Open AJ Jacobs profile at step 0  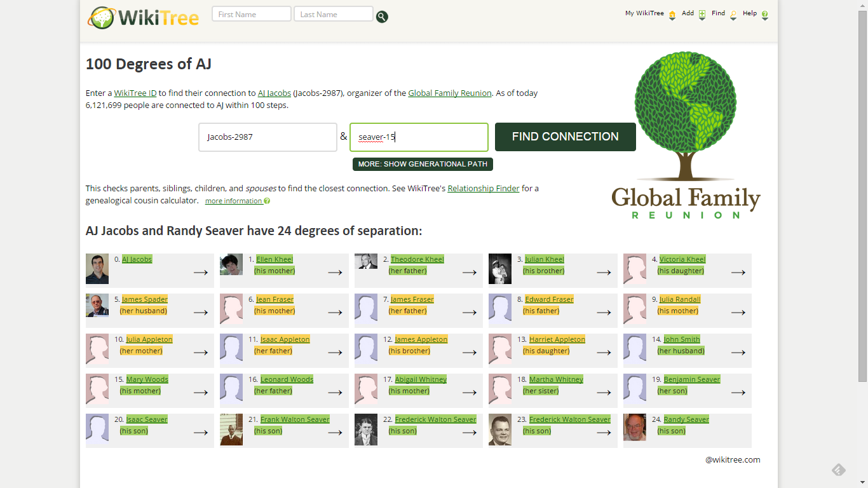pyautogui.click(x=137, y=259)
